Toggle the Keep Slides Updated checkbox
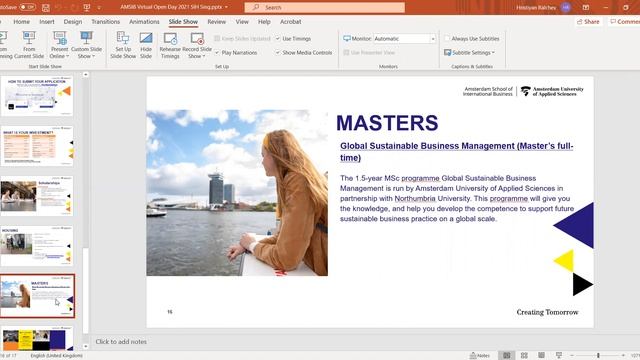This screenshot has height=360, width=640. [x=217, y=38]
